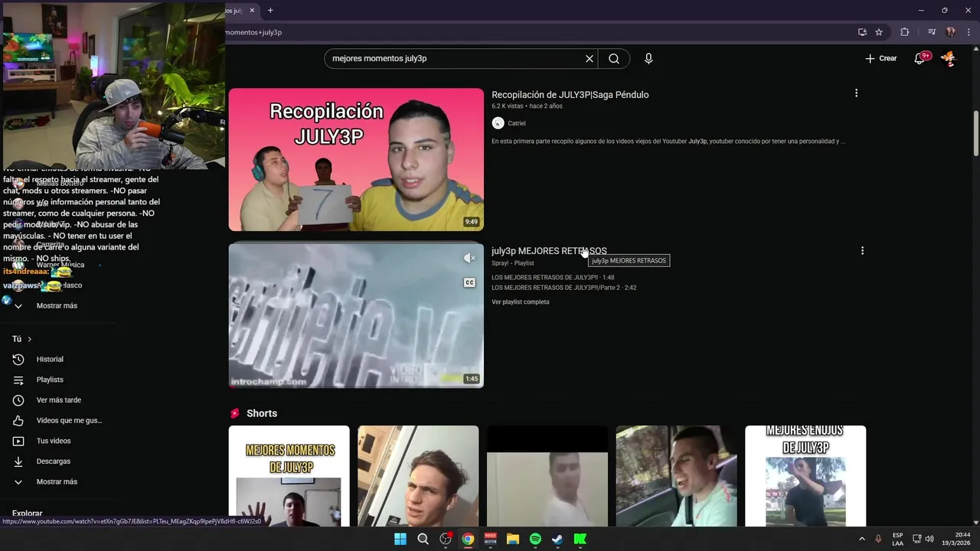Open Ver más tarde in the sidebar

[58, 400]
